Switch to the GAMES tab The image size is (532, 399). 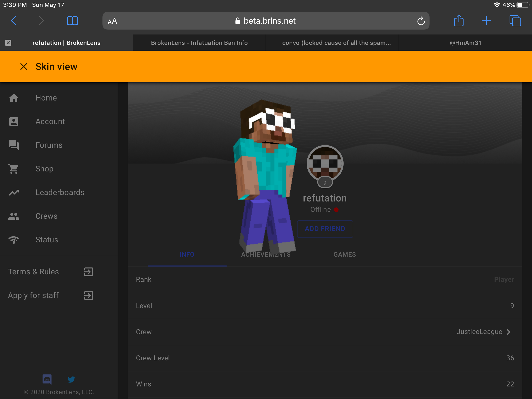[x=345, y=254]
